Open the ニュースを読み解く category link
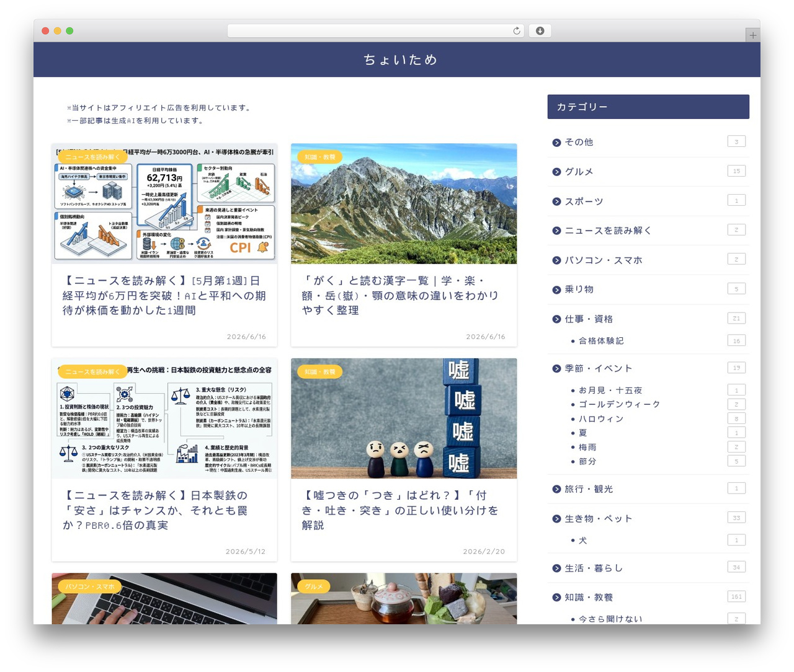 [608, 231]
